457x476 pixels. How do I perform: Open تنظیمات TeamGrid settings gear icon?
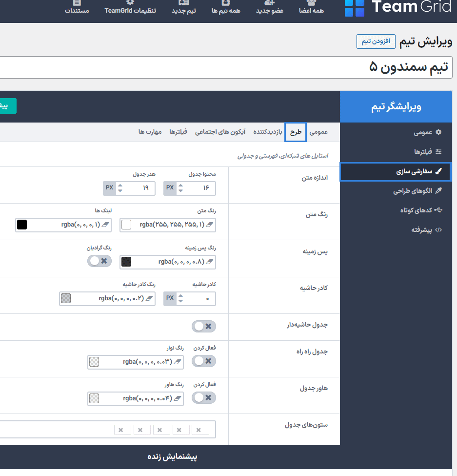[130, 3]
